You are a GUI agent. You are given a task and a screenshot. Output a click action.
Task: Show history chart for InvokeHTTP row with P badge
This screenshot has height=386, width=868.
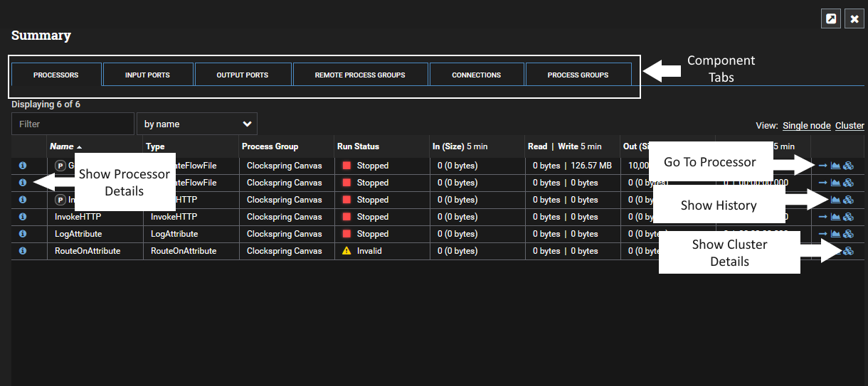tap(835, 200)
